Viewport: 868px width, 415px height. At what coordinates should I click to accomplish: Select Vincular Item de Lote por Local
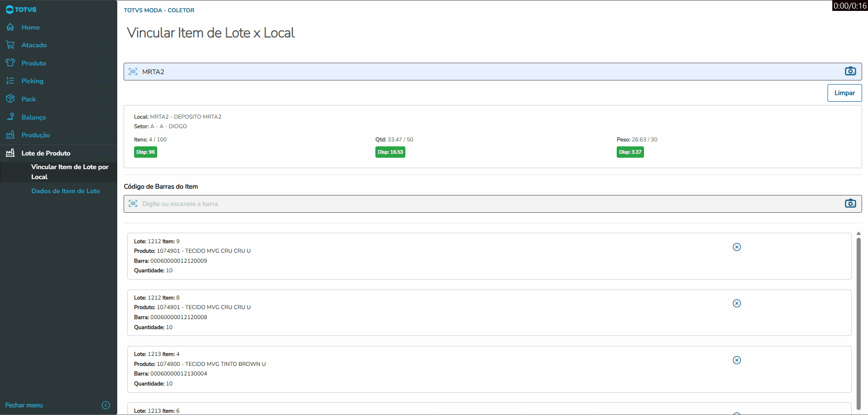click(x=59, y=172)
